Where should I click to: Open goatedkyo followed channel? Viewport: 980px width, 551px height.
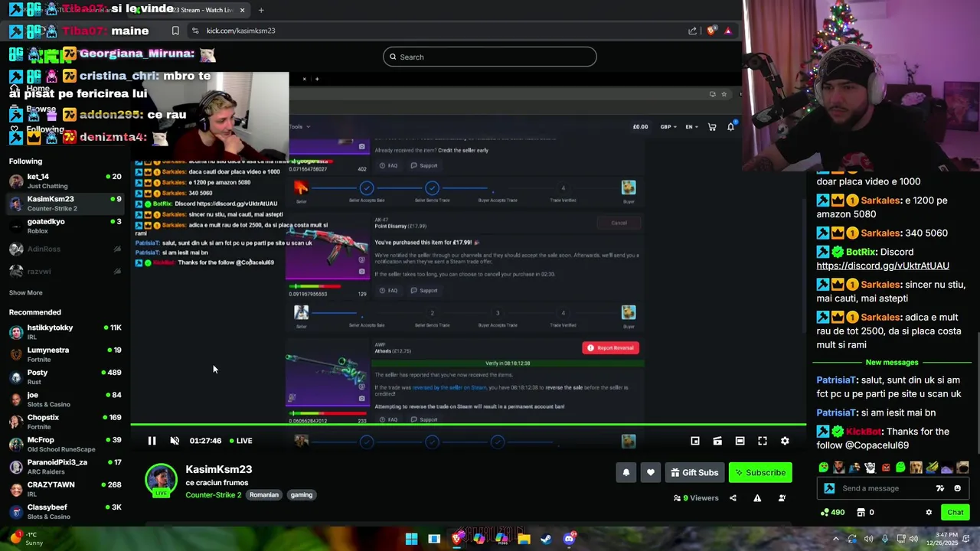[65, 226]
